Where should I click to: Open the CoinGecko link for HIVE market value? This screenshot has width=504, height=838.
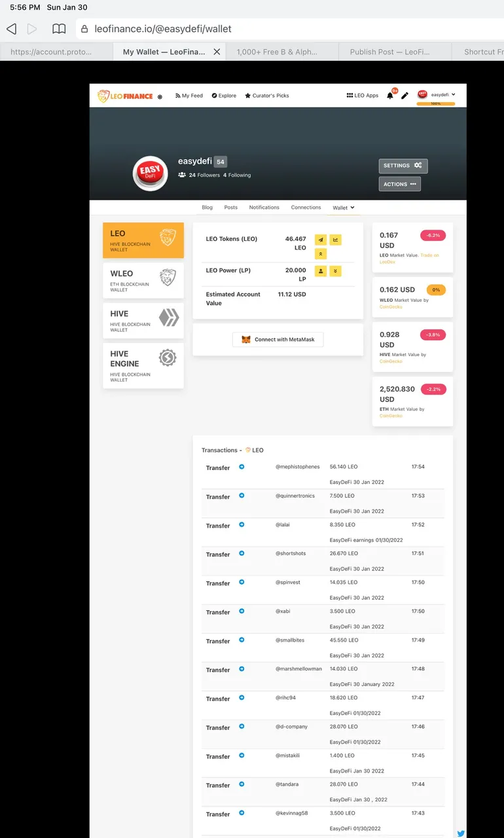click(x=391, y=361)
